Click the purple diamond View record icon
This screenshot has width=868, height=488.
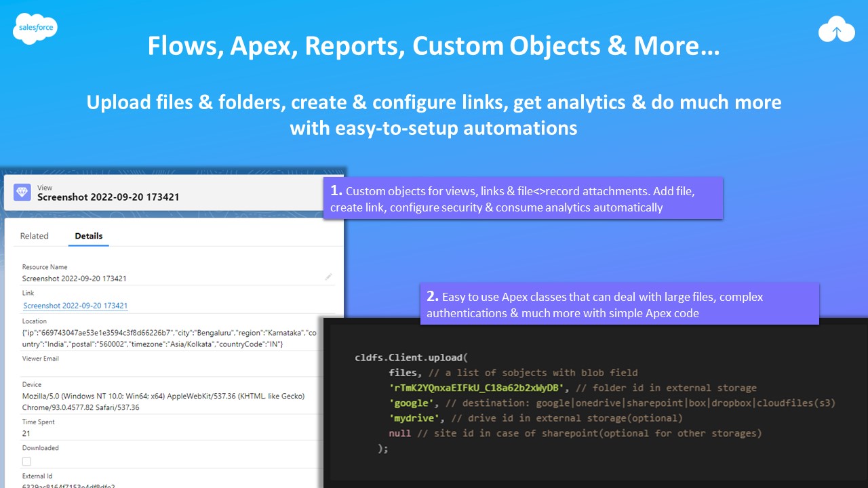tap(22, 192)
